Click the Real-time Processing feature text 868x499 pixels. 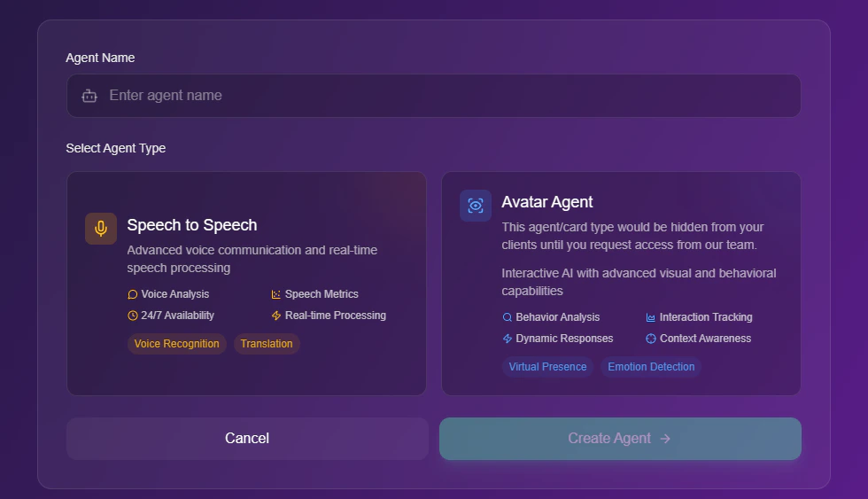tap(336, 316)
